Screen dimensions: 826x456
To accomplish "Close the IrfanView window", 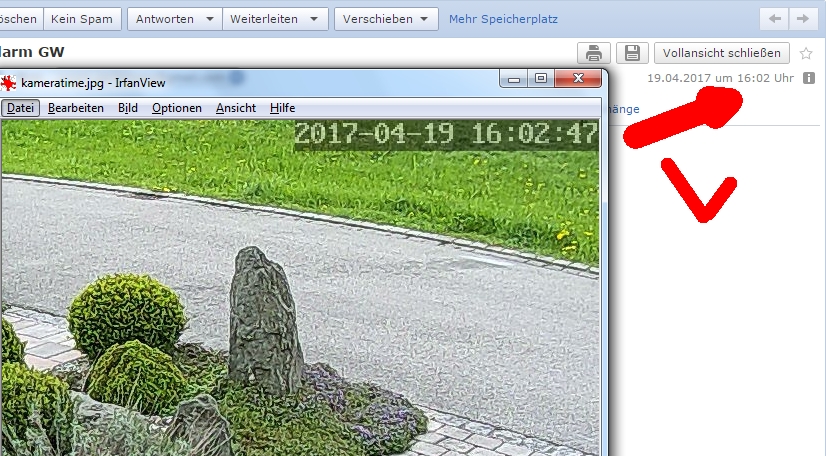I will click(578, 78).
